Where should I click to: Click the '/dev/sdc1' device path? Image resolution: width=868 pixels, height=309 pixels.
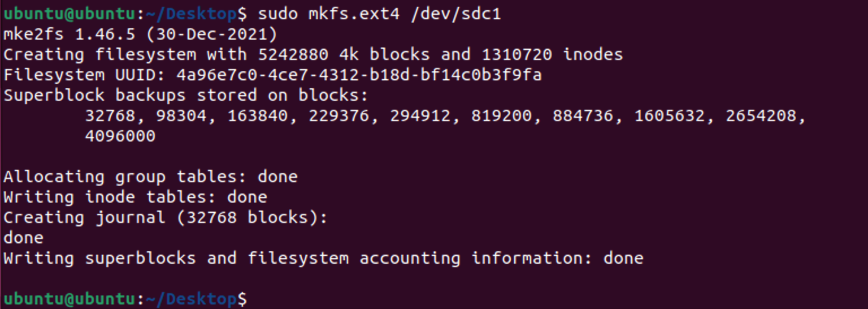(x=455, y=14)
